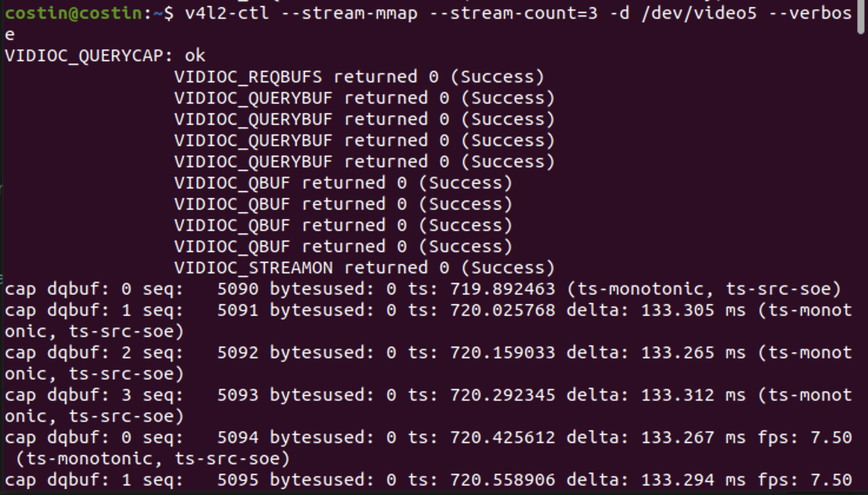Click the first VIDIOC_QBUF line
Screen dimensions: 868x495
coord(343,183)
